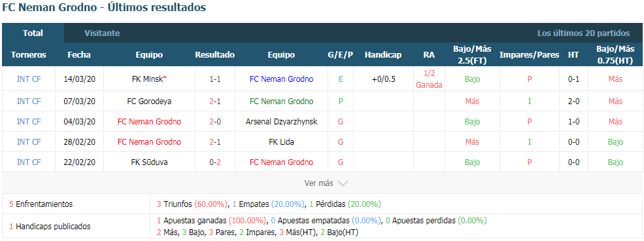Click the +0/0.5 handicap value
The width and height of the screenshot is (644, 241).
[383, 79]
